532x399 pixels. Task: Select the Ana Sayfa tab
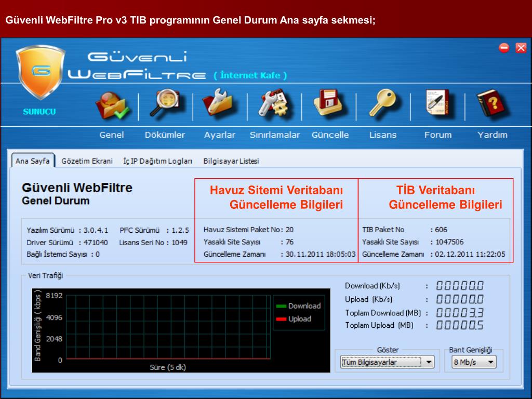point(33,161)
